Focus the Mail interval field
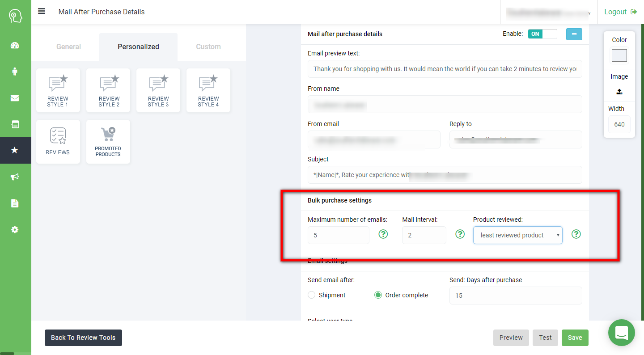 [x=424, y=235]
